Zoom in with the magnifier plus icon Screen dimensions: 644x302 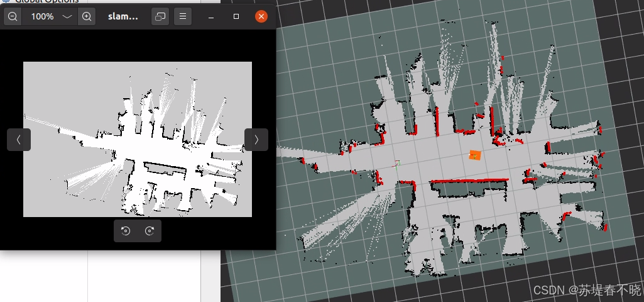tap(87, 16)
